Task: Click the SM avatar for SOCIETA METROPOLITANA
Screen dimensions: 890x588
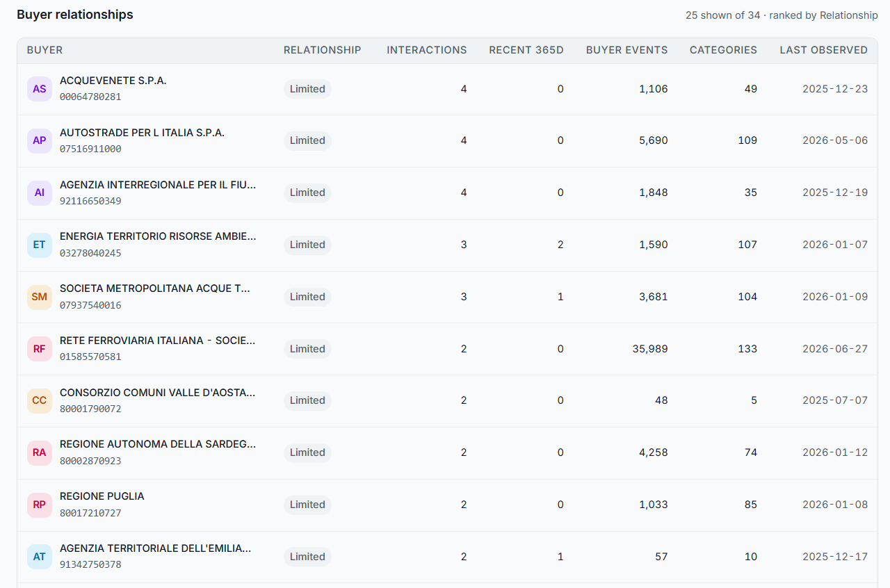Action: (x=40, y=297)
